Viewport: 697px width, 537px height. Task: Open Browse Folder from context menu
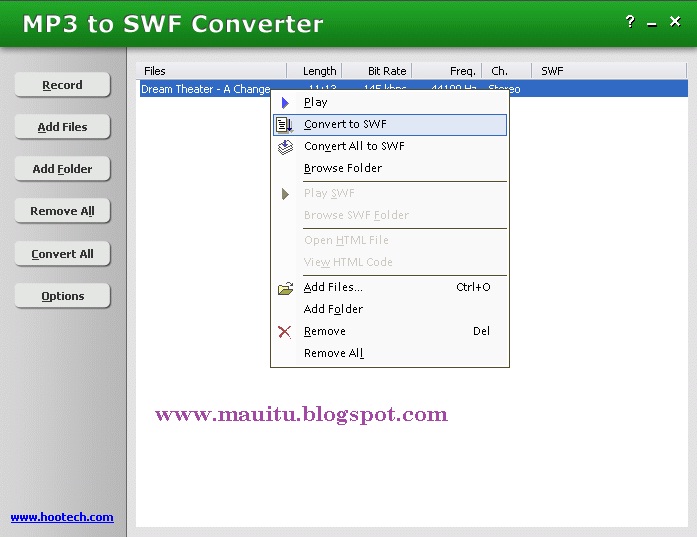pyautogui.click(x=389, y=168)
